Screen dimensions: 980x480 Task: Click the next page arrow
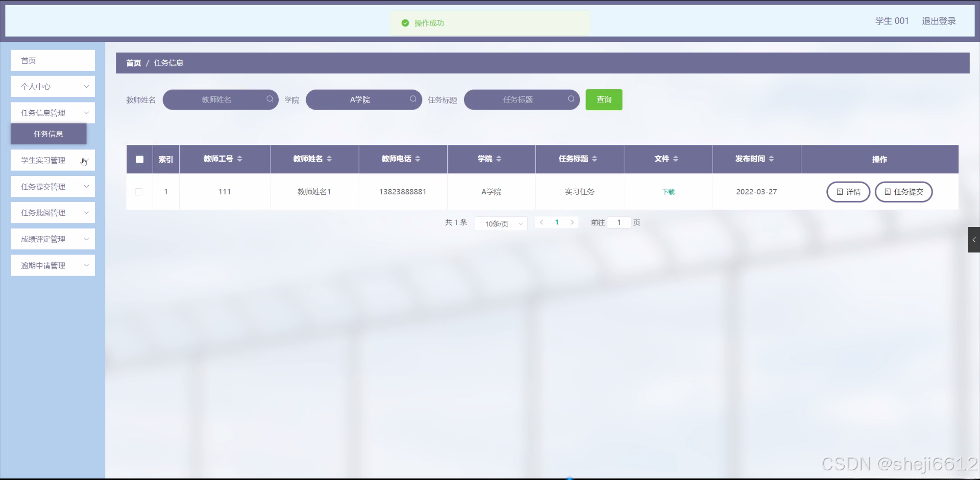point(572,222)
